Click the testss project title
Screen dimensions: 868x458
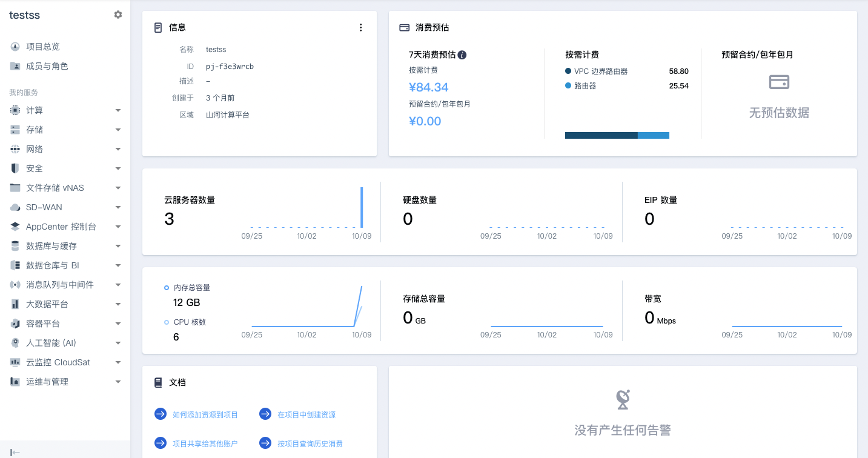click(24, 15)
